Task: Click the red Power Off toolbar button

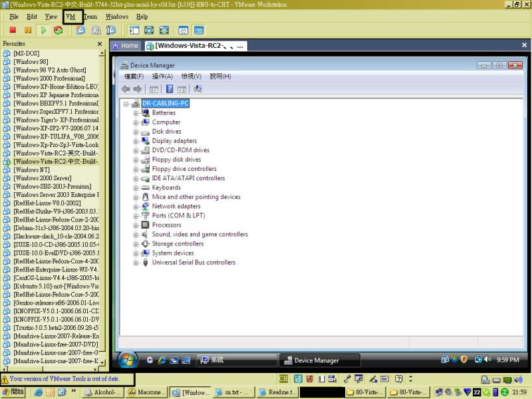Action: pos(13,30)
